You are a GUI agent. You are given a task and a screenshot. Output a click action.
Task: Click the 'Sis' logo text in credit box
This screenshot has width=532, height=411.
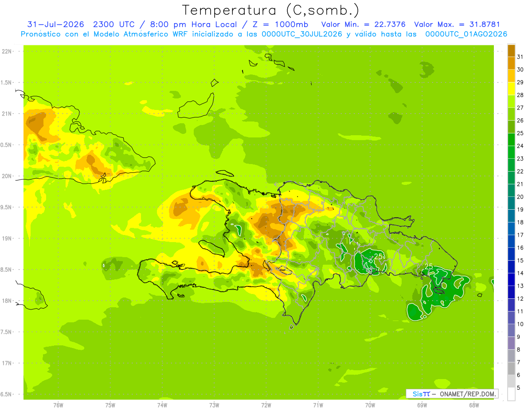(x=417, y=394)
